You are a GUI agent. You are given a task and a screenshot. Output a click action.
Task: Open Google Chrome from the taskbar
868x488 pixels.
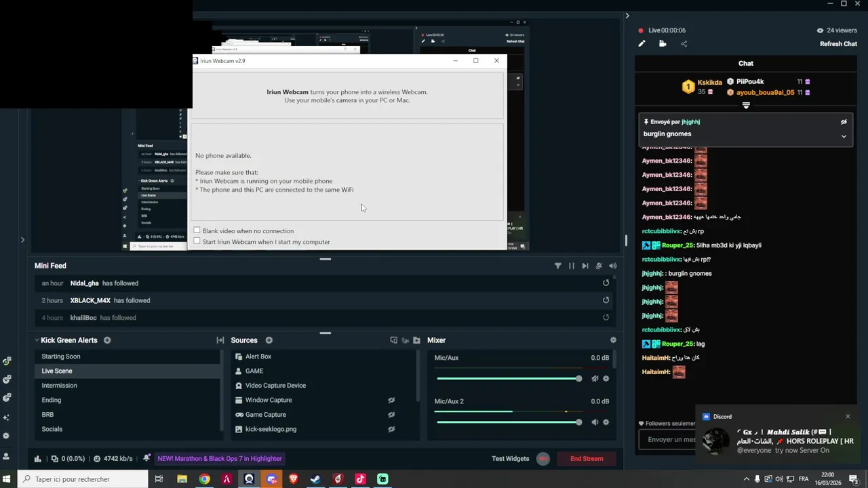point(204,479)
